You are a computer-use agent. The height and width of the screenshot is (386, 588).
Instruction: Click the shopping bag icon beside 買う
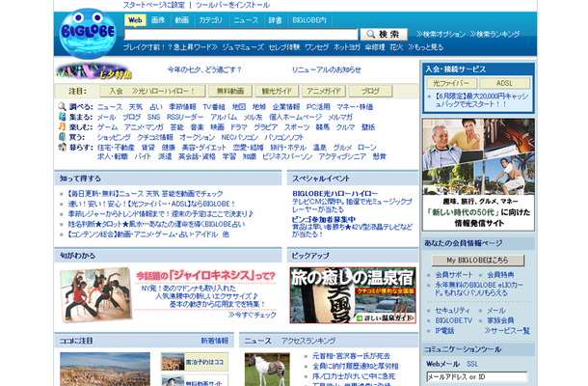(x=62, y=137)
